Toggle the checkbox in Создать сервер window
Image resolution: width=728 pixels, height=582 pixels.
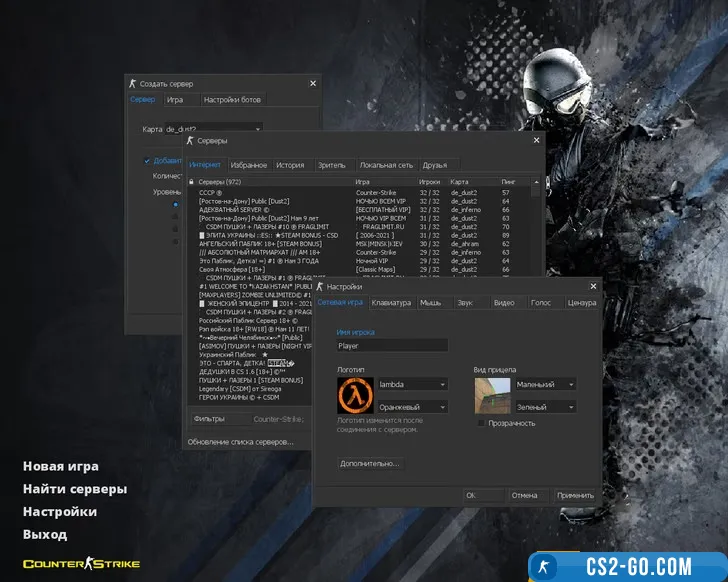point(147,160)
